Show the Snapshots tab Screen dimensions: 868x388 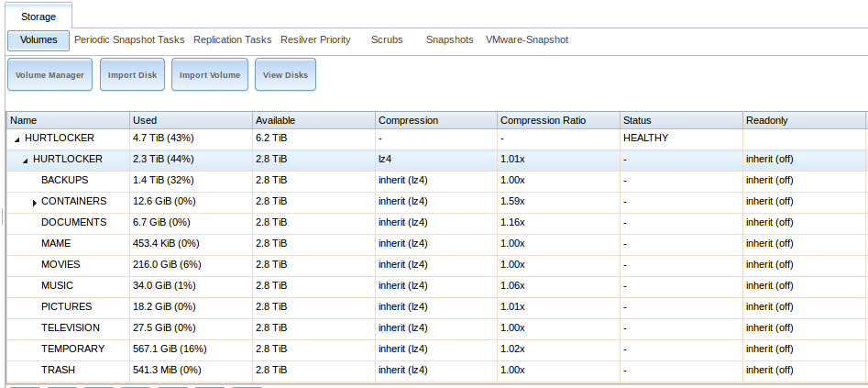coord(449,40)
